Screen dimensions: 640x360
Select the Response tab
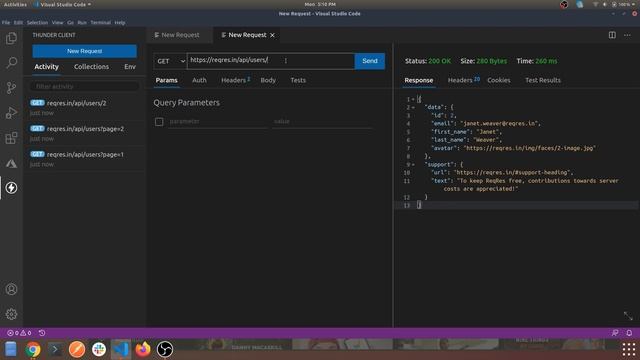(419, 80)
